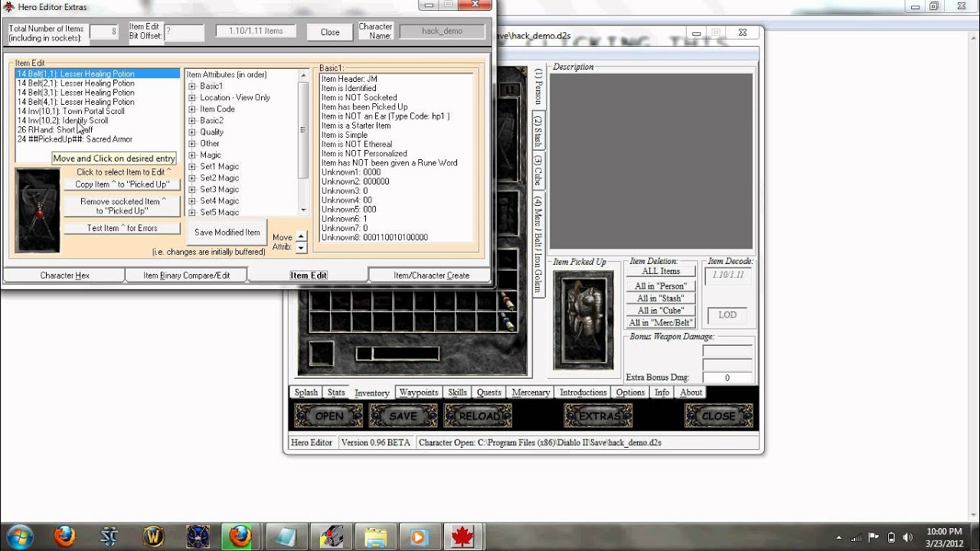
Task: Select the Set4 Magic tree entry
Action: pyautogui.click(x=220, y=201)
